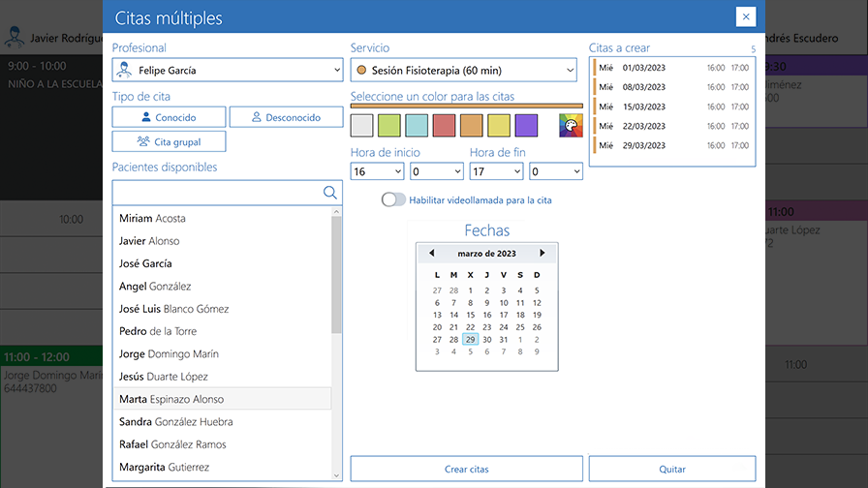Advance calendar to next month
Screen dimensions: 868x488
[542, 254]
